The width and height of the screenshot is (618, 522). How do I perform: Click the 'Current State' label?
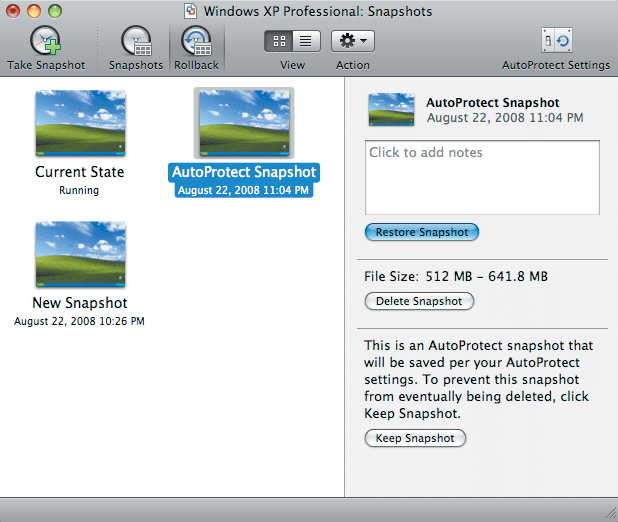coord(80,172)
